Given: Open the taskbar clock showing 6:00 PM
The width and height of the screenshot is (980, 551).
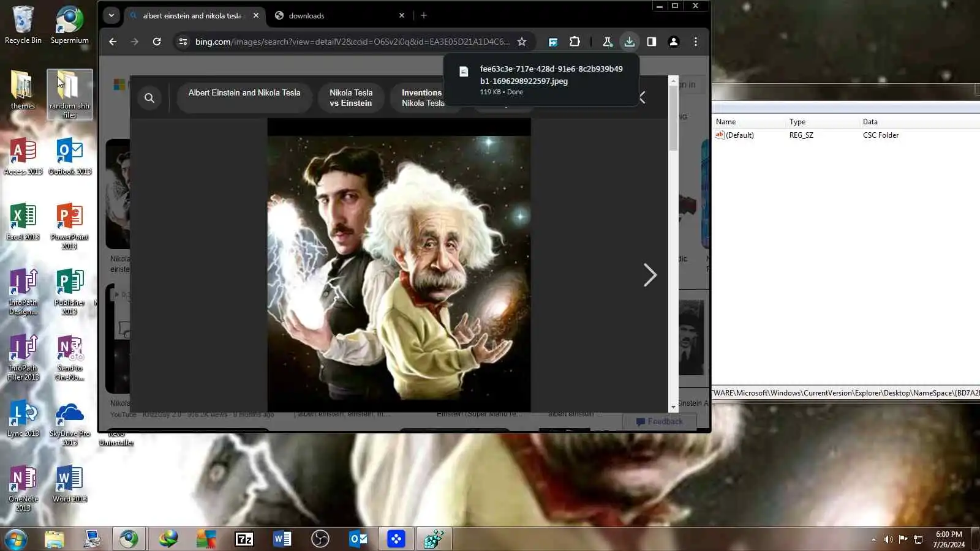Looking at the screenshot, I should (x=949, y=539).
